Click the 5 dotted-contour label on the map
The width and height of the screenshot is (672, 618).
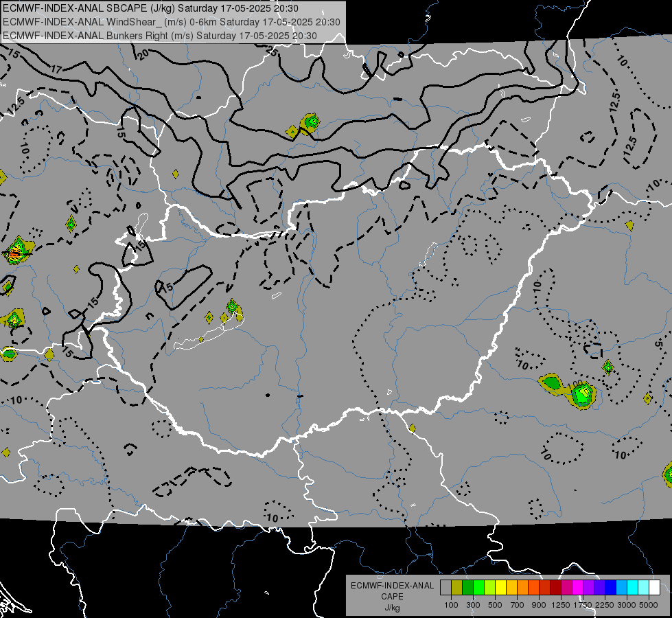click(x=659, y=344)
